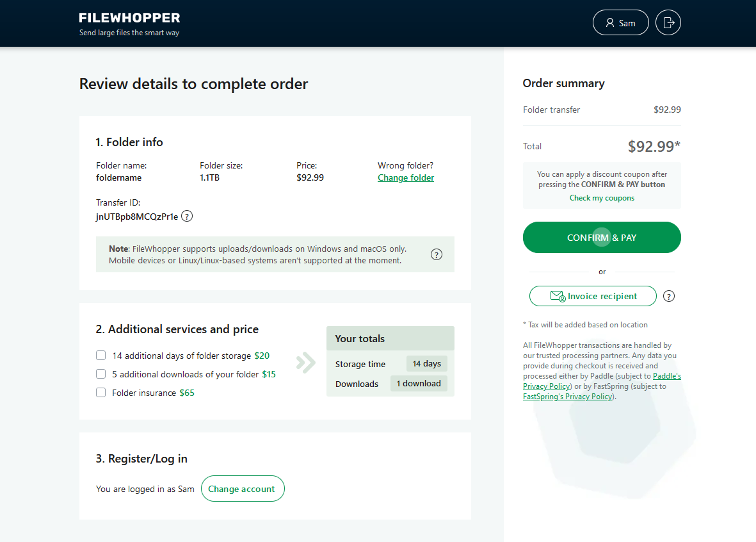The image size is (756, 542).
Task: Click the Change account button
Action: [243, 489]
